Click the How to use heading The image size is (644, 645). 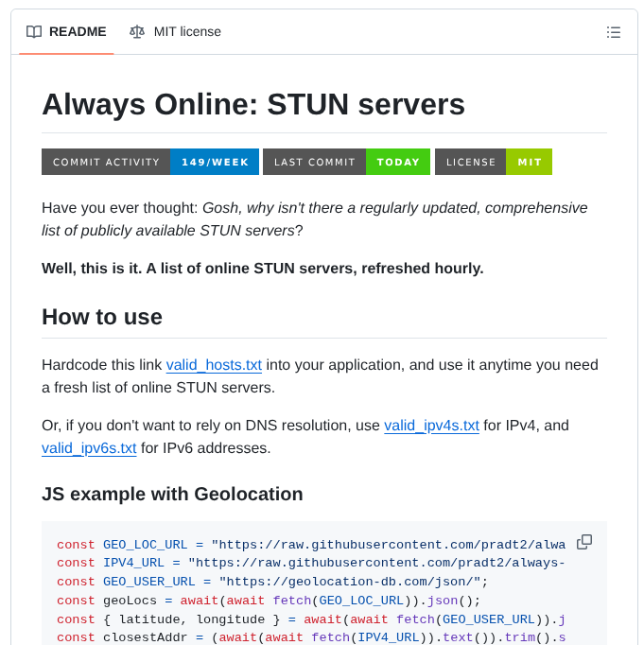(x=102, y=317)
